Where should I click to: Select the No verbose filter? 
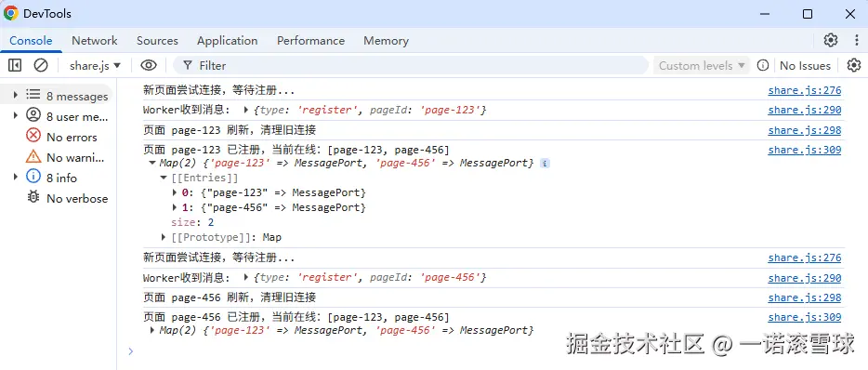(x=67, y=198)
